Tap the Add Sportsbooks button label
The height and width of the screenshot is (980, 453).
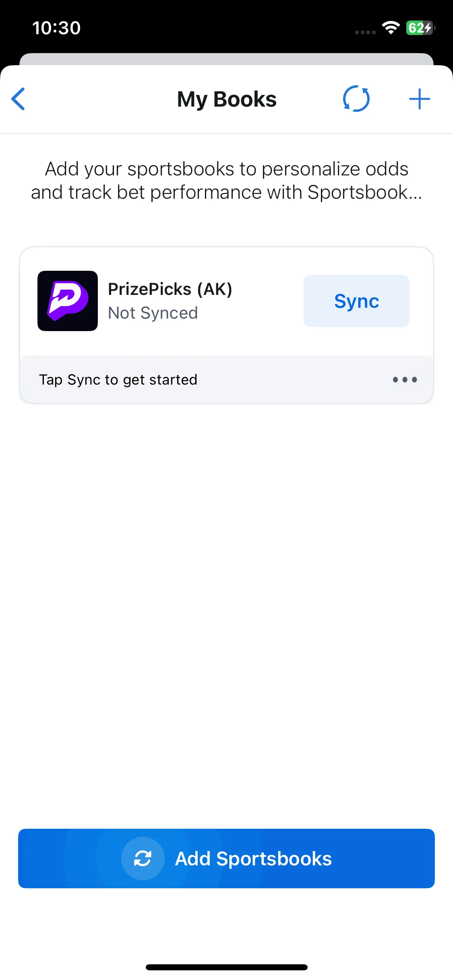(254, 859)
